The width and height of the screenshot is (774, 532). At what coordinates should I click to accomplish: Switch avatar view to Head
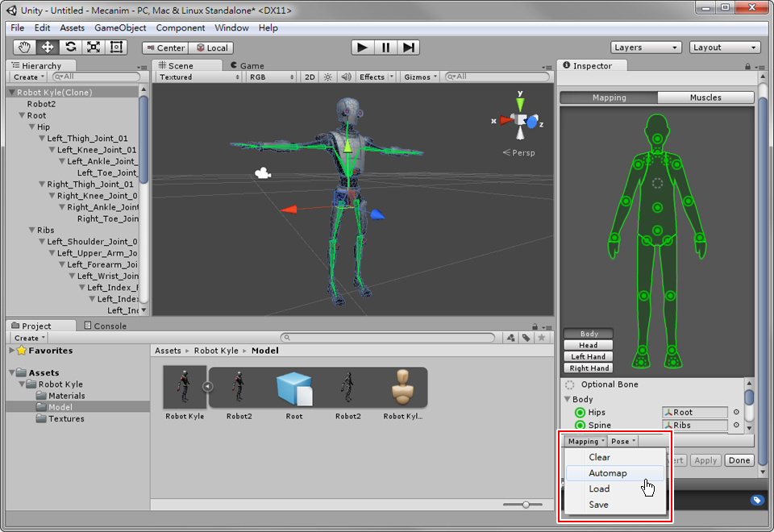coord(589,346)
